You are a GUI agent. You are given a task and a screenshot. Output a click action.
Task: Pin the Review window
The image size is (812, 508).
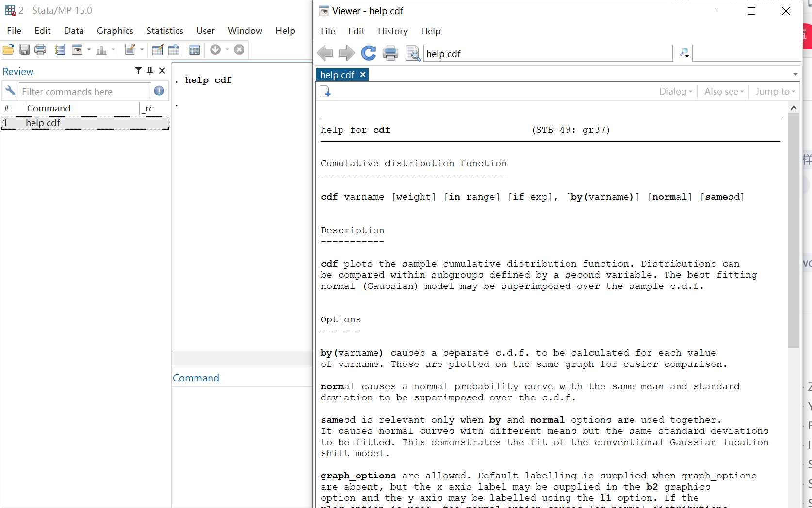click(x=150, y=71)
